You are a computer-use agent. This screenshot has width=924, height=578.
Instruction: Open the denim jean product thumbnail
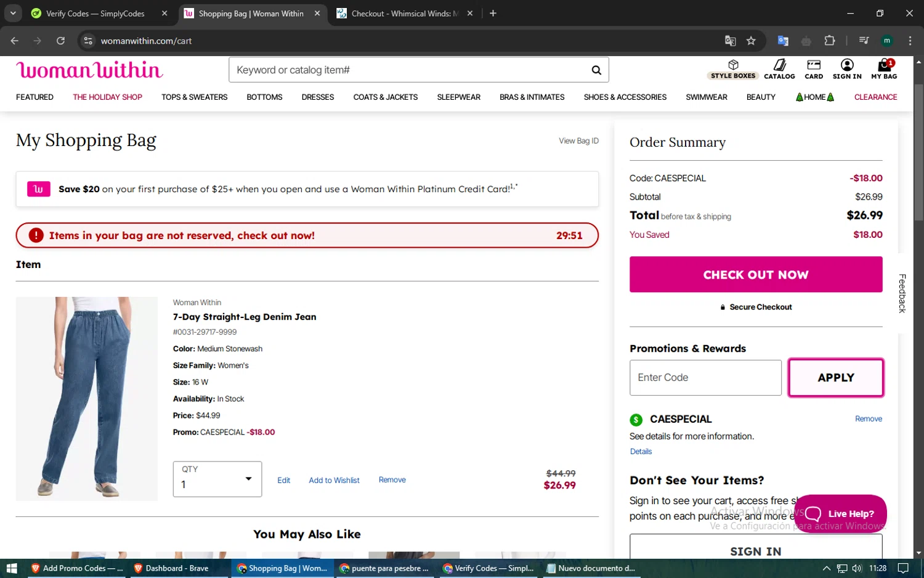(x=87, y=399)
